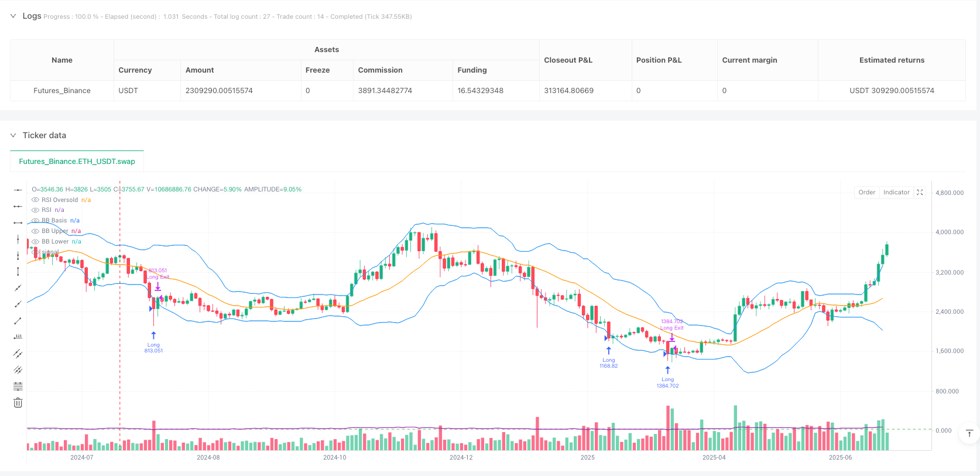Toggle the RSI indicator eye icon

(35, 210)
